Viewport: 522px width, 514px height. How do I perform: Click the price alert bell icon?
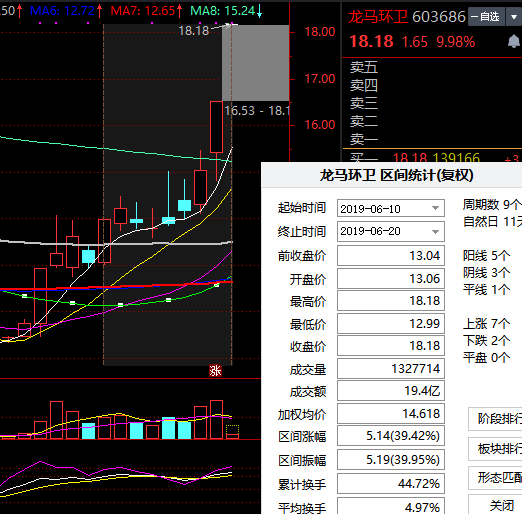(514, 42)
